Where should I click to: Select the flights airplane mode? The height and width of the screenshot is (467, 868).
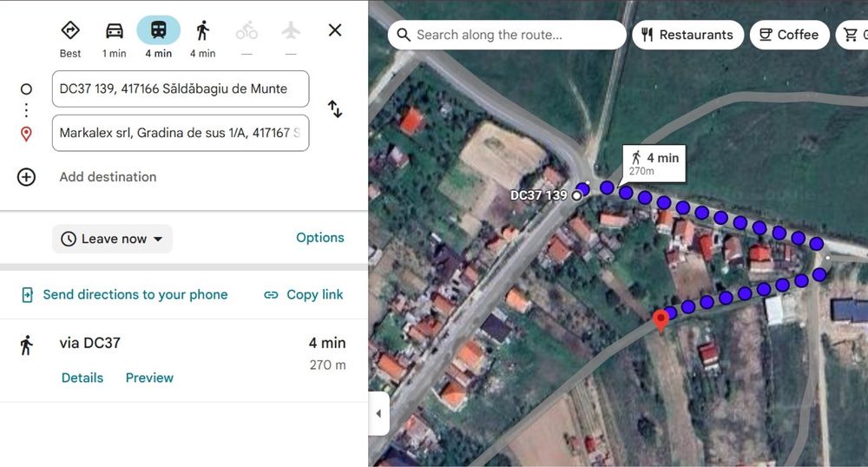pos(291,31)
